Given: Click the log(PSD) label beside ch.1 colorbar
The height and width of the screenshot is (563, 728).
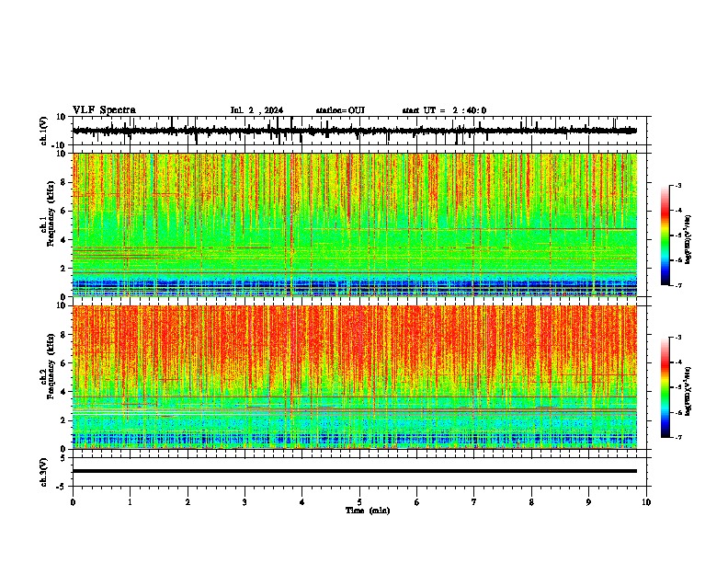Looking at the screenshot, I should pyautogui.click(x=688, y=240).
